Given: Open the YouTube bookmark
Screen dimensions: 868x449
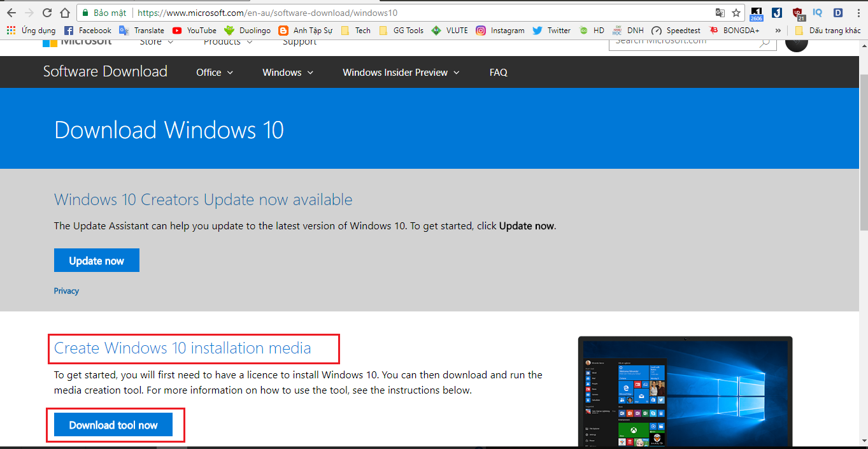Looking at the screenshot, I should click(194, 31).
